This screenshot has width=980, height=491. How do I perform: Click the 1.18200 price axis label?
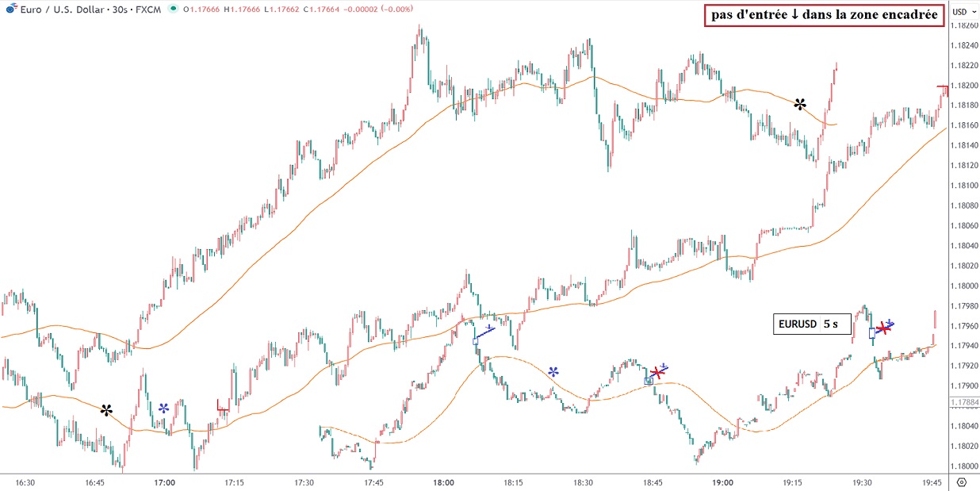click(x=963, y=86)
